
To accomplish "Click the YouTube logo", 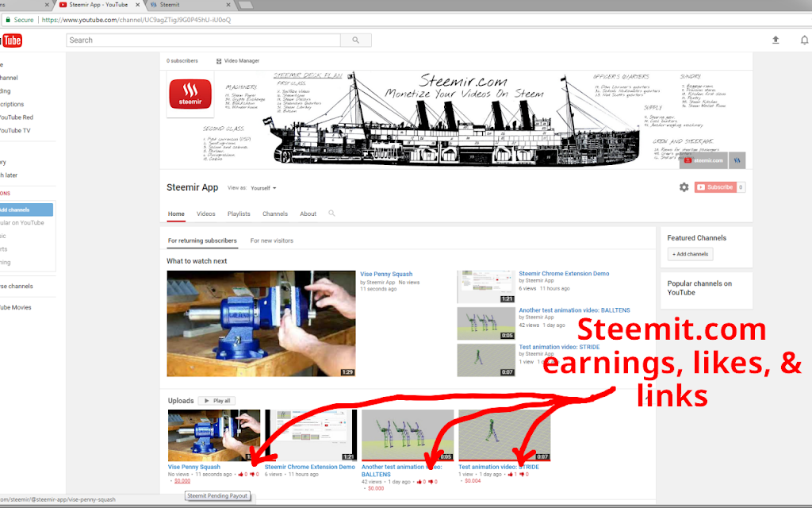I will 11,40.
